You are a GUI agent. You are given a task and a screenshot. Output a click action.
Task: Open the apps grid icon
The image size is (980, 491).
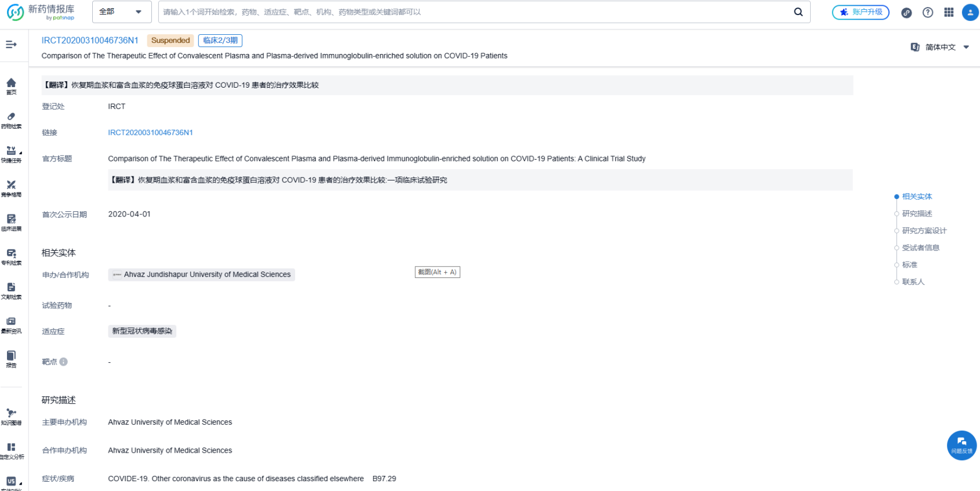pos(949,12)
